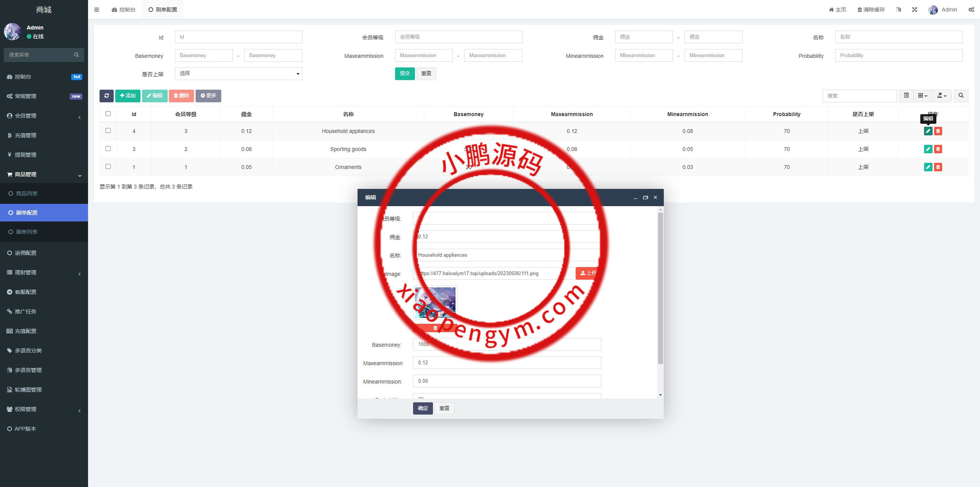The image size is (980, 487).
Task: Select the checkbox for row Id 1
Action: pos(108,167)
